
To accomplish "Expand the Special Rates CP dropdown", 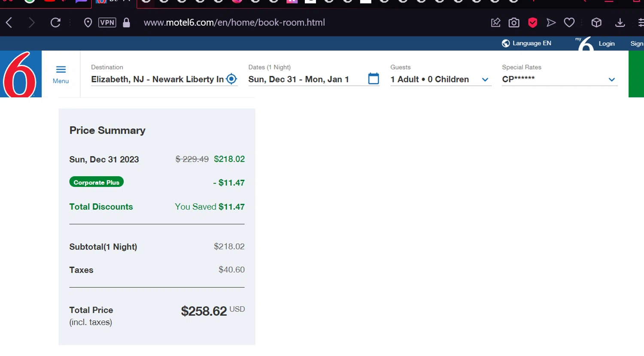I will (x=559, y=79).
